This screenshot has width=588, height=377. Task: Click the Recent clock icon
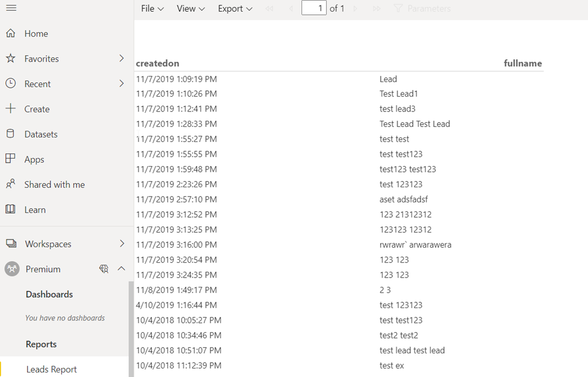pos(10,84)
